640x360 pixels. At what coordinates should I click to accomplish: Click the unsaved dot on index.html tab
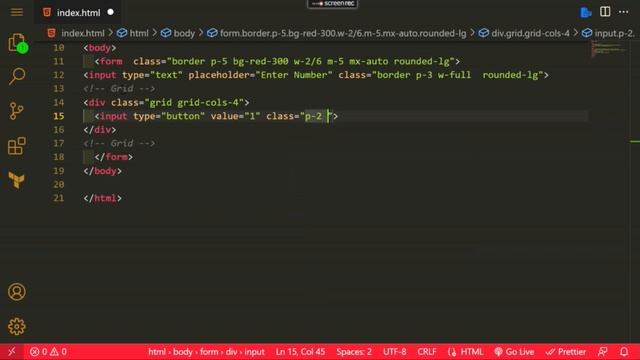tap(110, 12)
